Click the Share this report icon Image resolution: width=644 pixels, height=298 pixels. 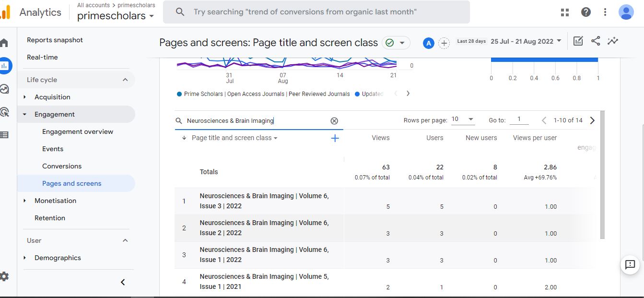(595, 41)
